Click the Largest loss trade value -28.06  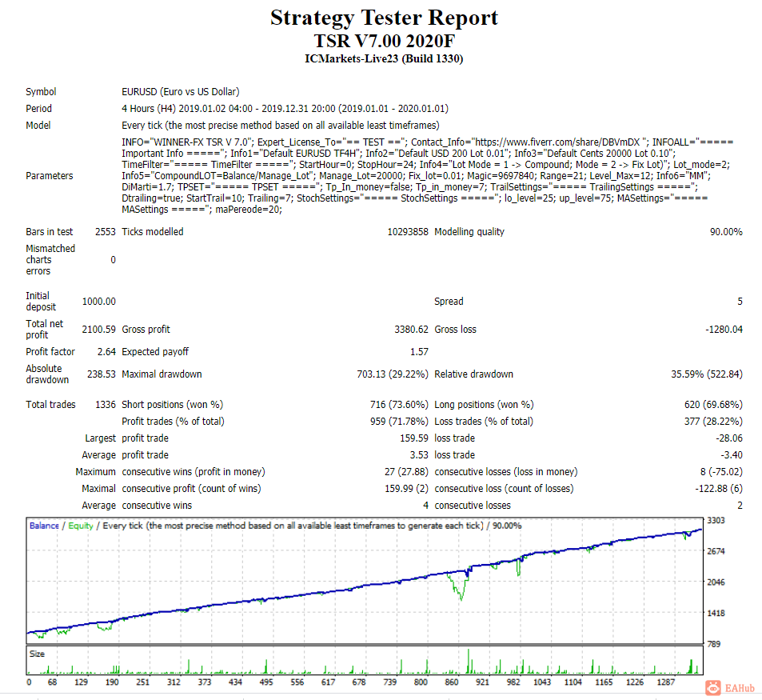[729, 438]
